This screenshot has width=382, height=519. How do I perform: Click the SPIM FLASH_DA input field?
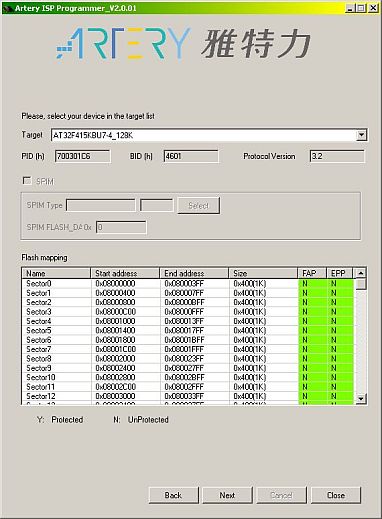(x=121, y=227)
